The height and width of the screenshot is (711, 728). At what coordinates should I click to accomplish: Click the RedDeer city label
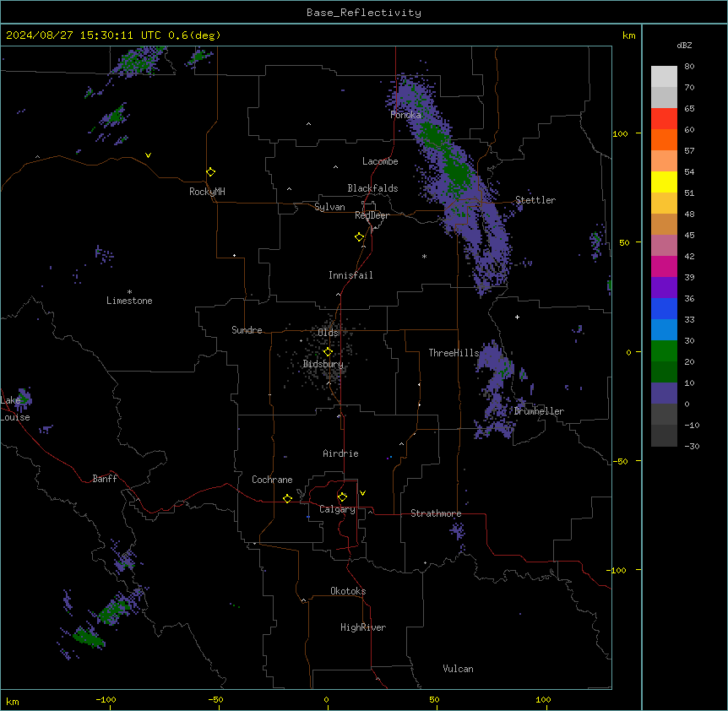click(x=372, y=215)
